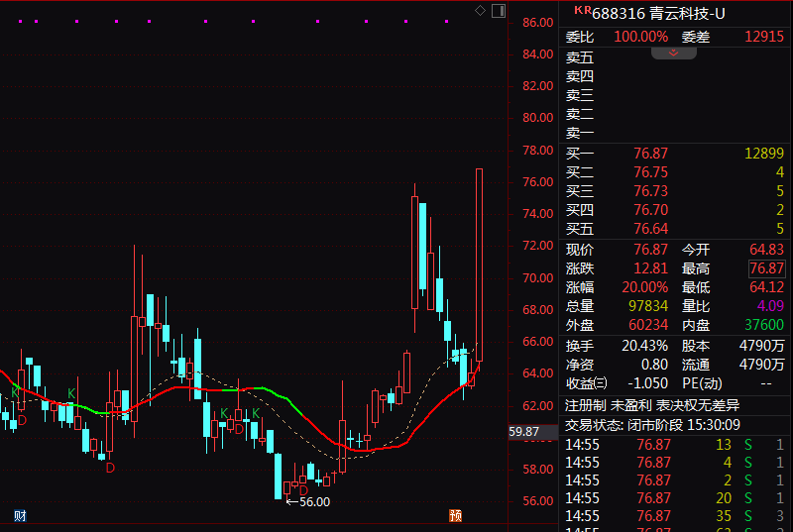This screenshot has width=793, height=532.
Task: Click the red KR badge beside stock code
Action: point(582,10)
